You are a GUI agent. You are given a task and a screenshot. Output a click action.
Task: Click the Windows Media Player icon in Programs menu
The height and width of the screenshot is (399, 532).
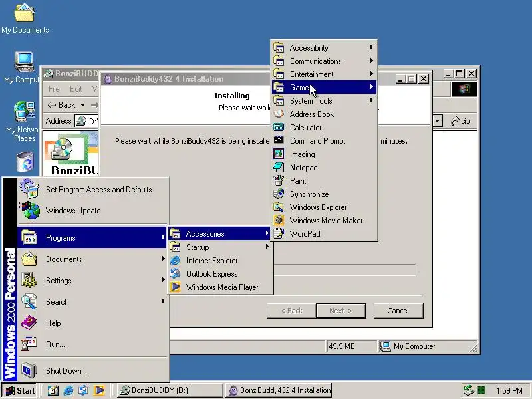(x=175, y=287)
